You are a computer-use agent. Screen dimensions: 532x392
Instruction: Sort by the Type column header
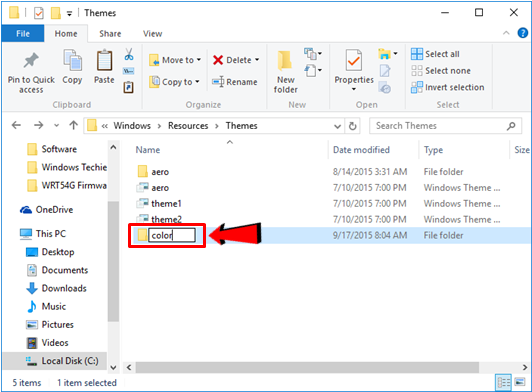coord(433,150)
